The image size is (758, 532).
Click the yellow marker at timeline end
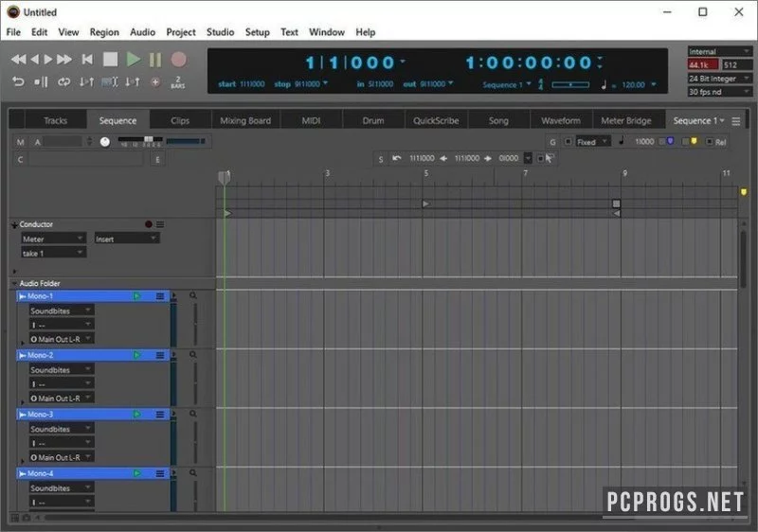click(x=744, y=192)
